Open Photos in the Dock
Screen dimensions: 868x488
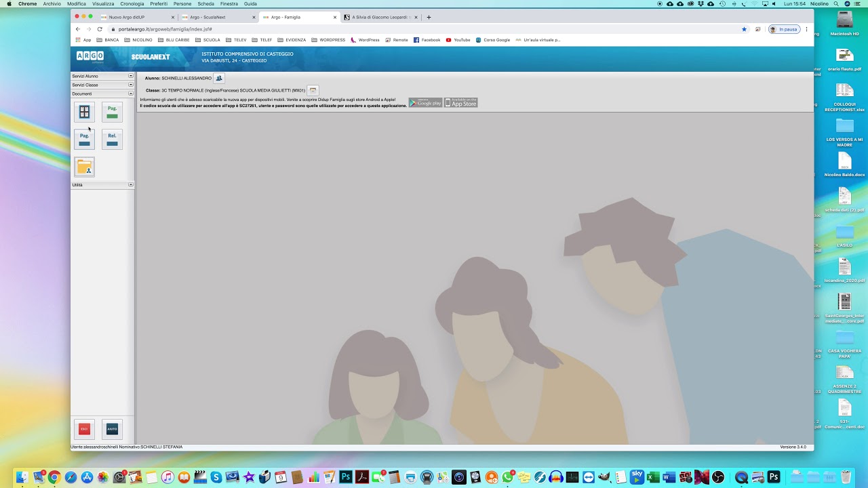click(x=103, y=477)
